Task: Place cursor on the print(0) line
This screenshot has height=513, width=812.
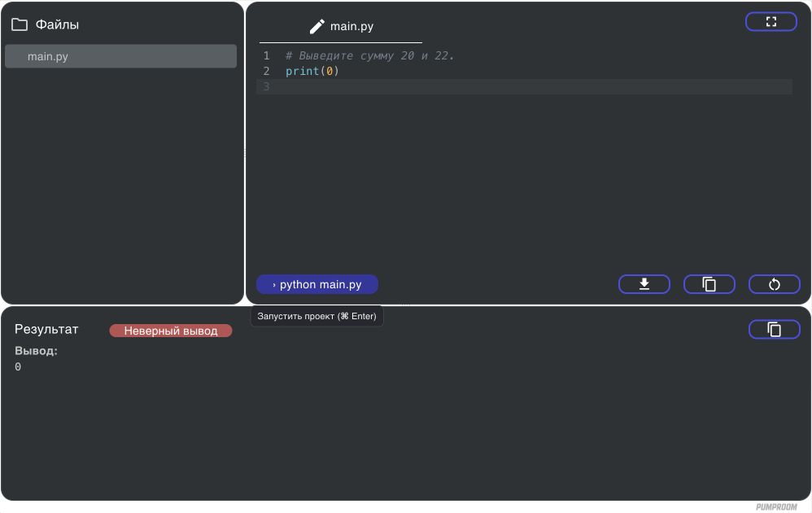Action: [312, 71]
